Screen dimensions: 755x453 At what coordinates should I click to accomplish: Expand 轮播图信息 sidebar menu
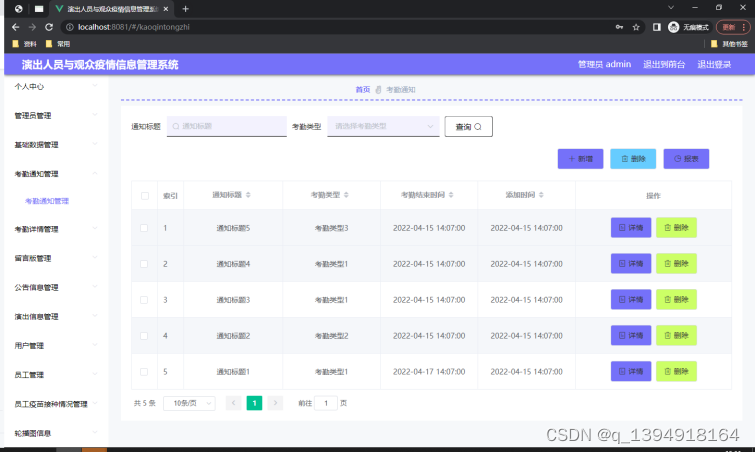[56, 433]
